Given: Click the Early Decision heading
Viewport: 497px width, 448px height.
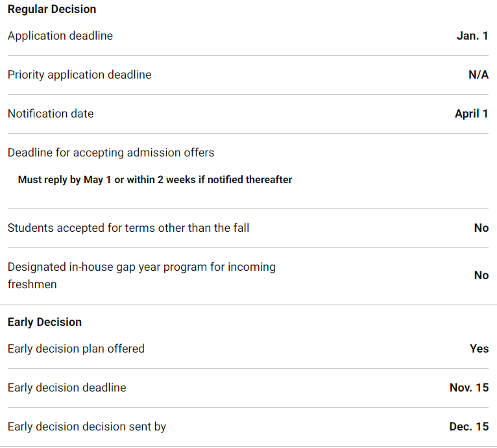Looking at the screenshot, I should pos(45,322).
